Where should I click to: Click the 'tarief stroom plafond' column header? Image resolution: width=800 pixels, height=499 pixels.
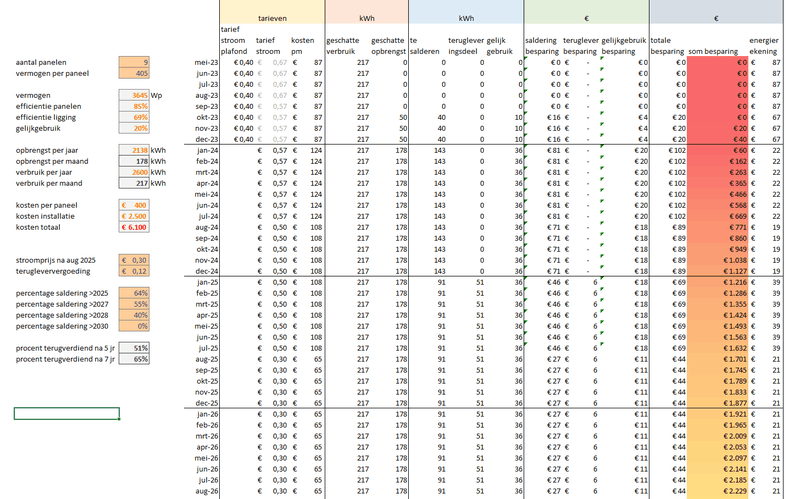234,40
